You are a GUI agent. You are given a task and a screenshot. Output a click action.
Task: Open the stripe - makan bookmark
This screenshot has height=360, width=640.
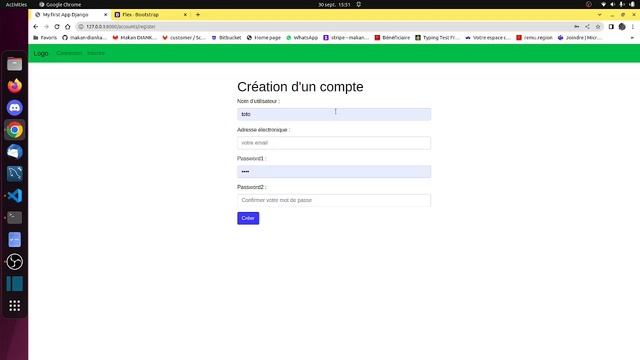tap(346, 38)
